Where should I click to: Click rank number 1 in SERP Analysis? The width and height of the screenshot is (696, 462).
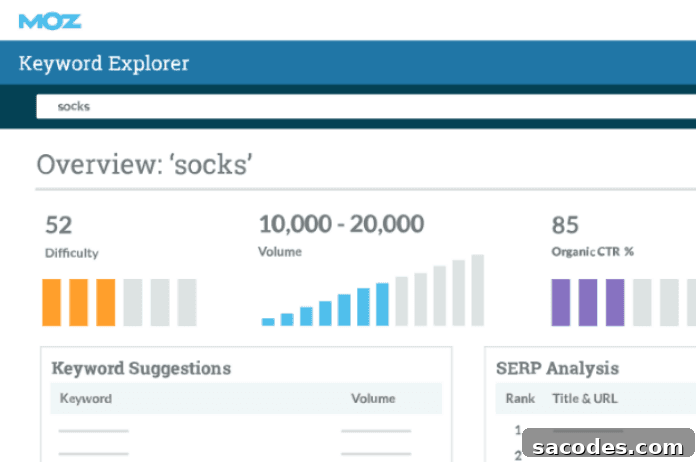click(x=518, y=430)
